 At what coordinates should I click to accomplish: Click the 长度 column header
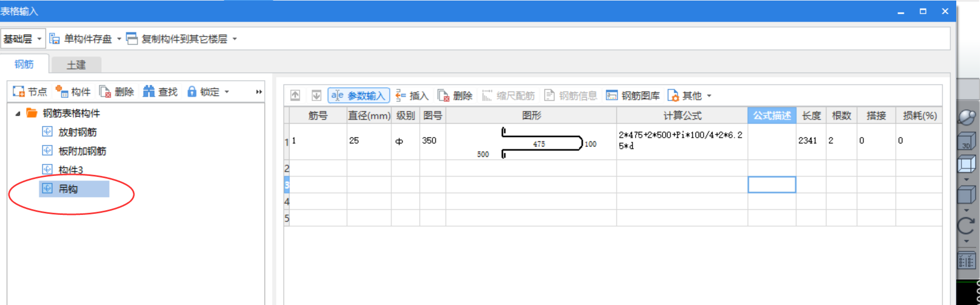tap(811, 115)
